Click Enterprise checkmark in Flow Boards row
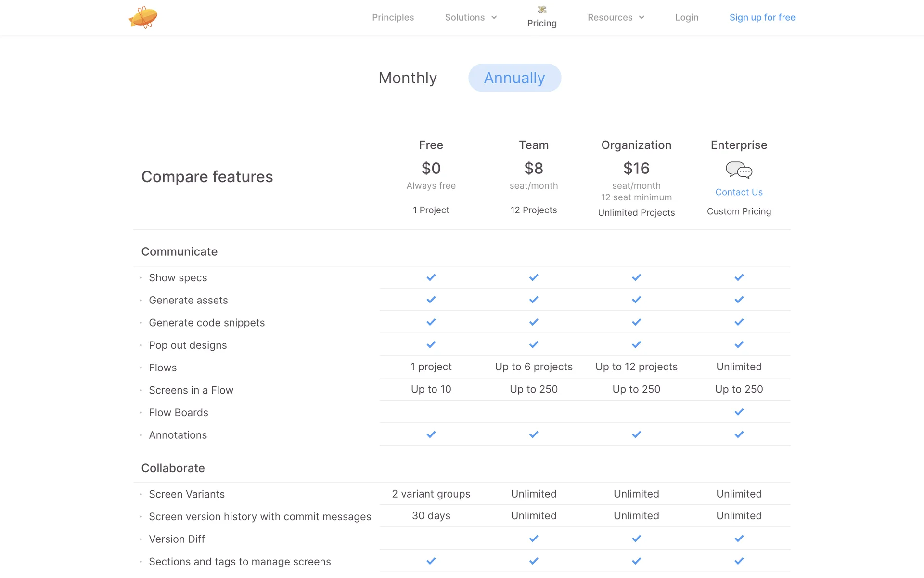Screen dimensions: 924x578 click(x=739, y=412)
